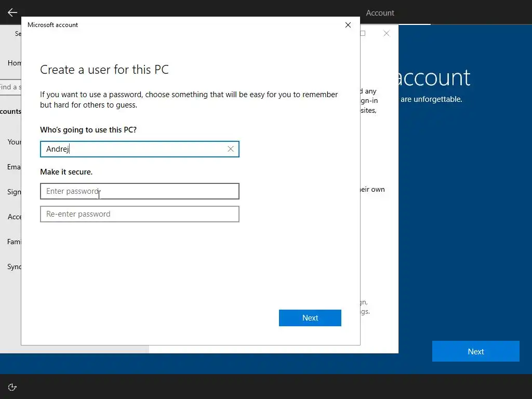Open the Ease of Access icon at bottom left
This screenshot has height=399, width=532.
pos(12,387)
